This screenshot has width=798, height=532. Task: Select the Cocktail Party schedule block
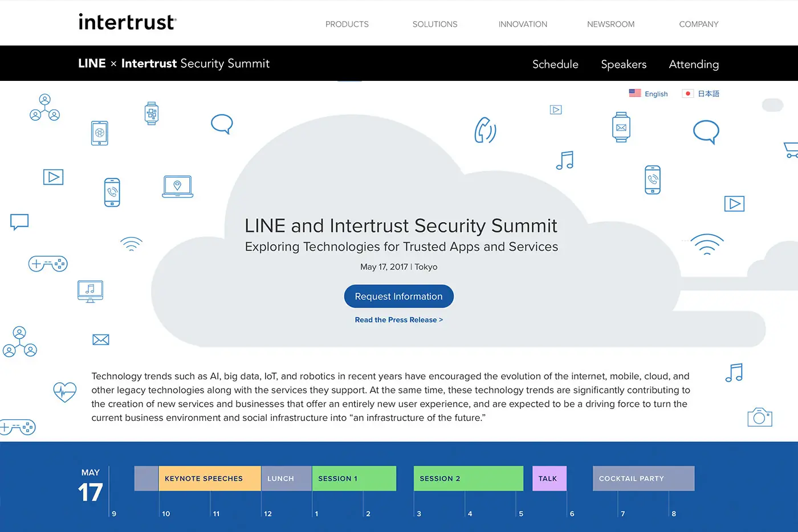[644, 478]
